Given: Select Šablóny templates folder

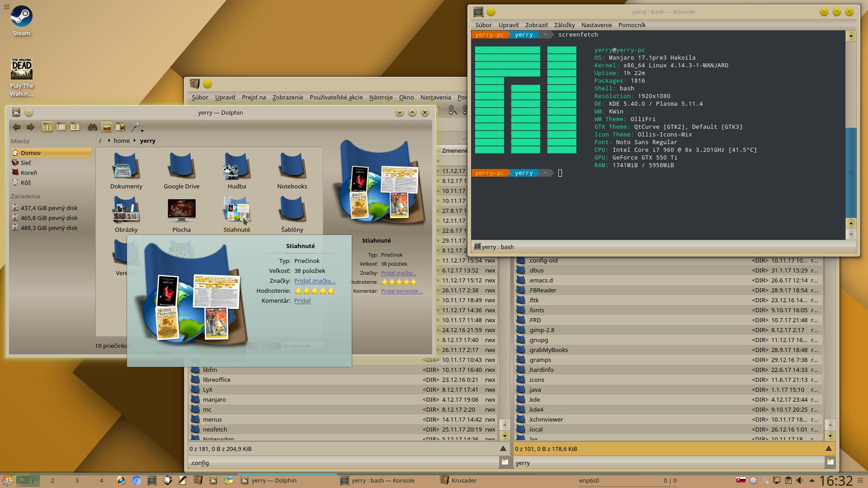Looking at the screenshot, I should point(292,213).
